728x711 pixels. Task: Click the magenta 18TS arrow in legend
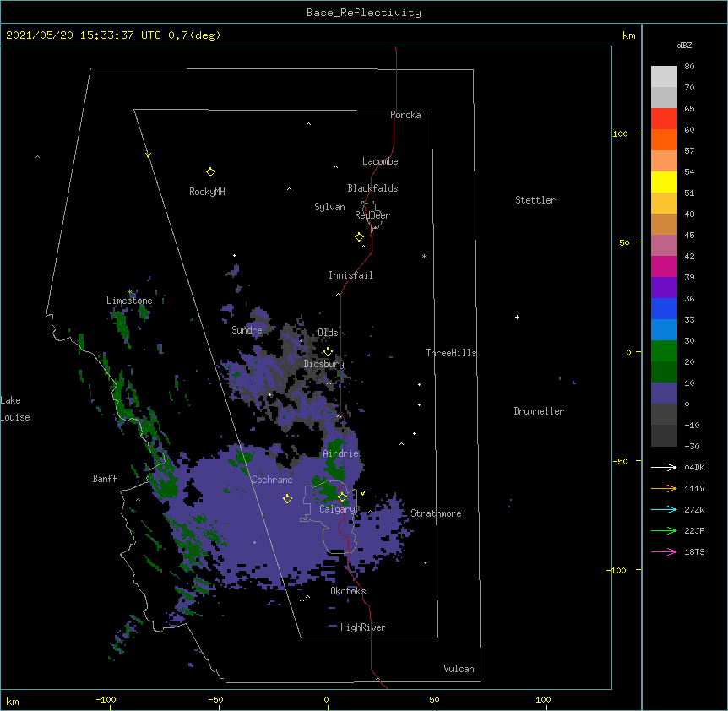(x=664, y=551)
